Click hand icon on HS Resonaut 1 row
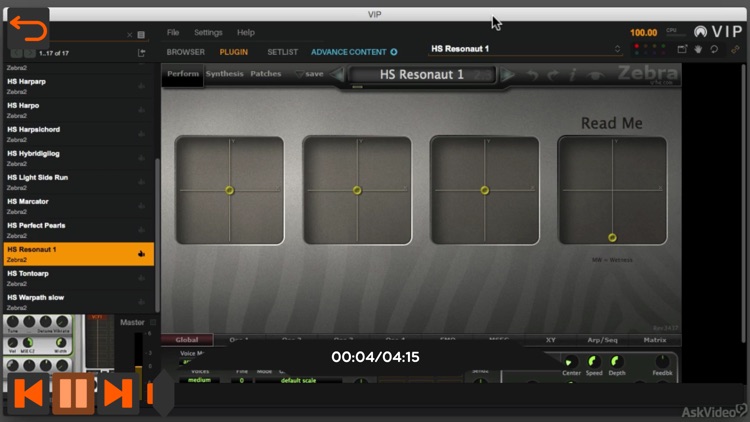This screenshot has height=422, width=750. (141, 254)
